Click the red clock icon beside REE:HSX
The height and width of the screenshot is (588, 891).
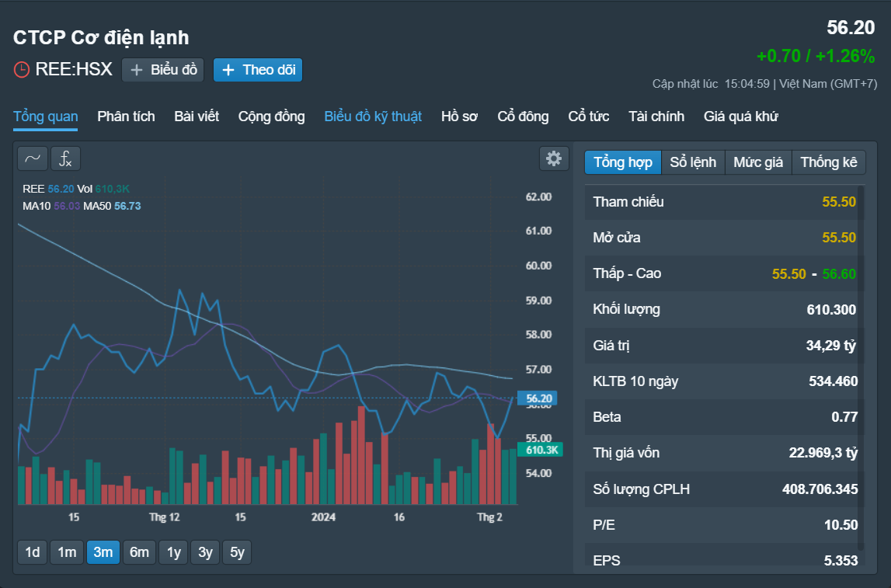[x=22, y=70]
